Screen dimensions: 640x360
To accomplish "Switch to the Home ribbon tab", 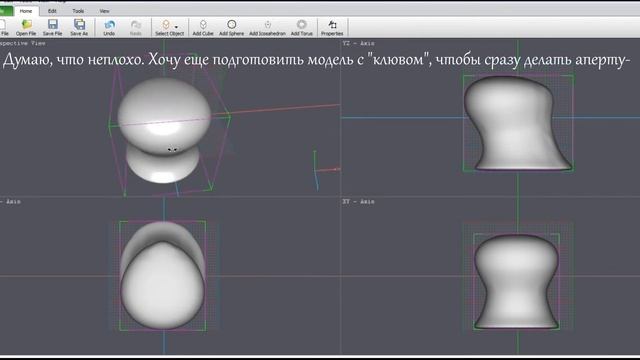I will [x=26, y=11].
